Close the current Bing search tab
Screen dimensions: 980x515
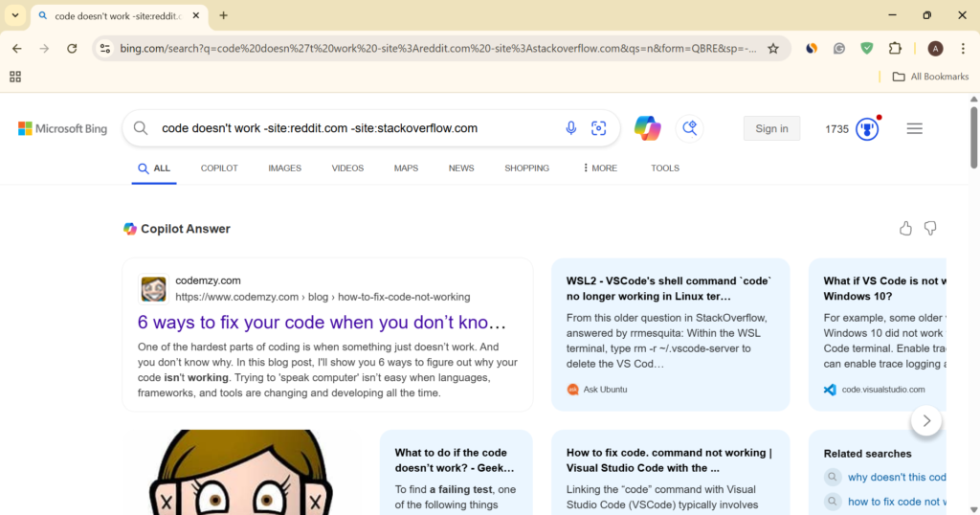195,15
